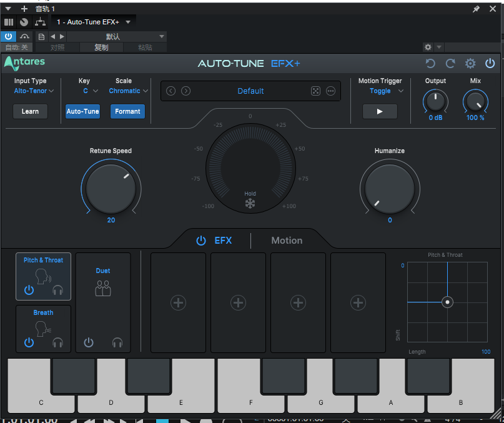The image size is (504, 423).
Task: Open the host gear settings icon
Action: click(x=428, y=47)
